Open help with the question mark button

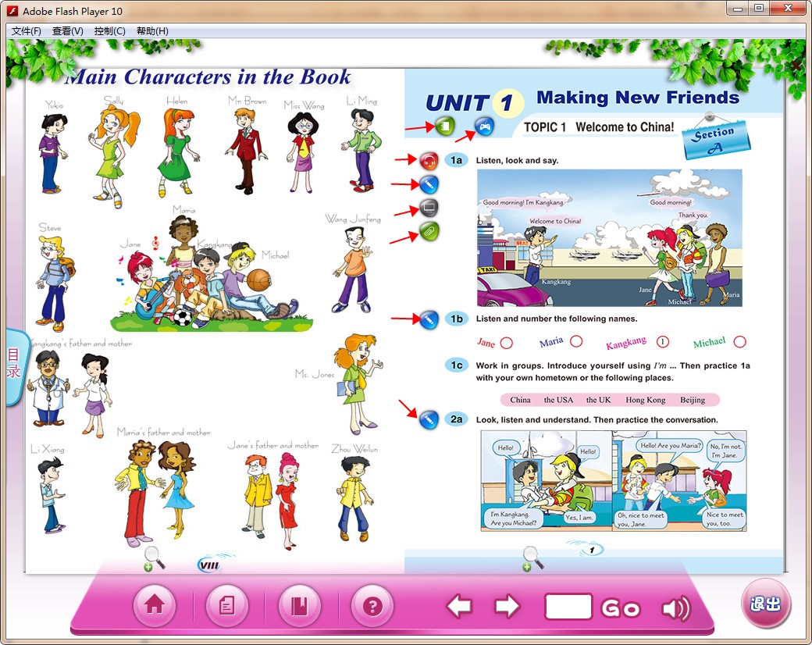pos(372,604)
